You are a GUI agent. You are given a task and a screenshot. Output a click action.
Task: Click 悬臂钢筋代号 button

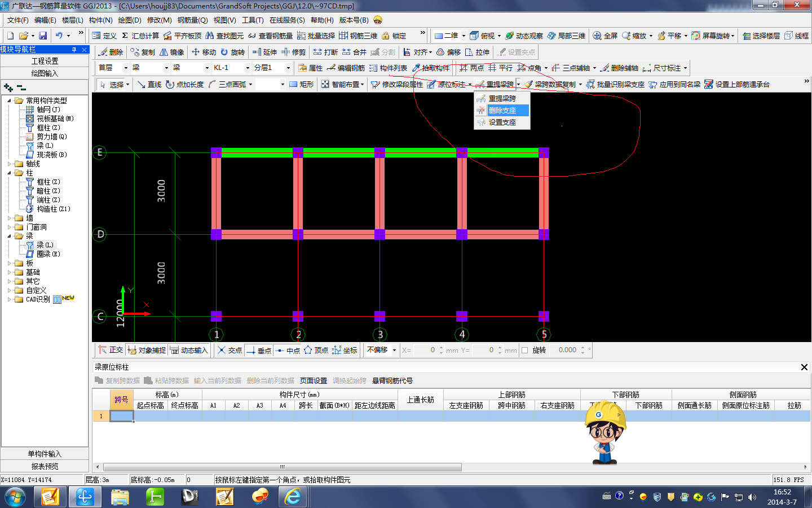pos(392,381)
